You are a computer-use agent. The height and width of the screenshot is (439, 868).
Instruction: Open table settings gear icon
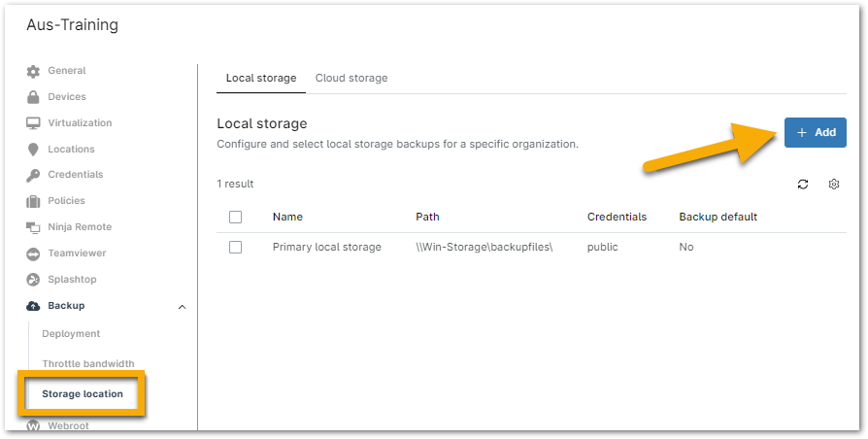(834, 185)
